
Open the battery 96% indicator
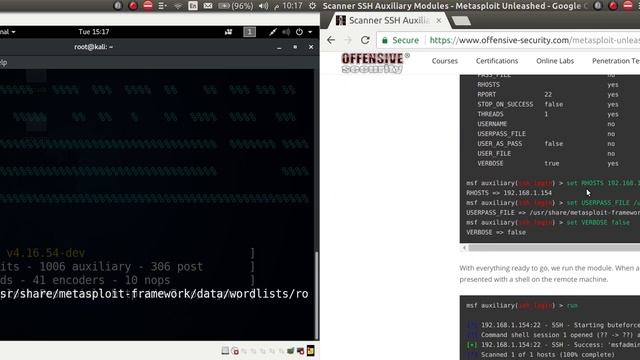pyautogui.click(x=236, y=6)
